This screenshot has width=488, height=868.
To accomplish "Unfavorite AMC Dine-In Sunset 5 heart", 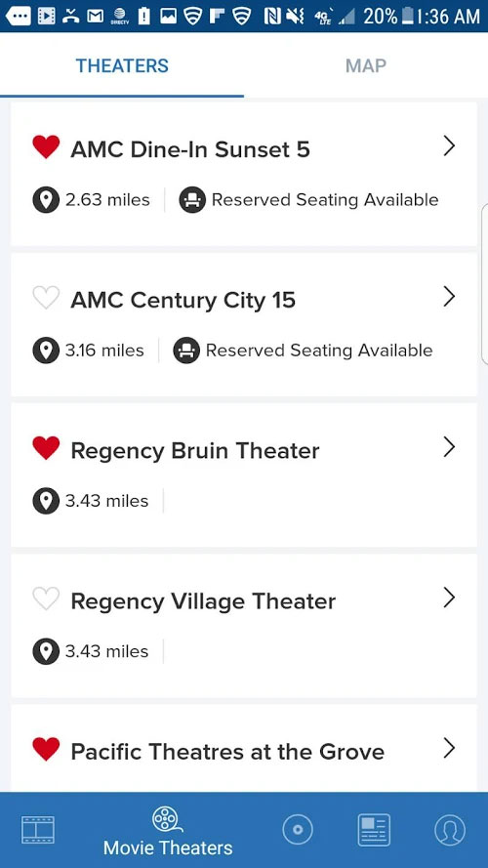I will pyautogui.click(x=46, y=147).
